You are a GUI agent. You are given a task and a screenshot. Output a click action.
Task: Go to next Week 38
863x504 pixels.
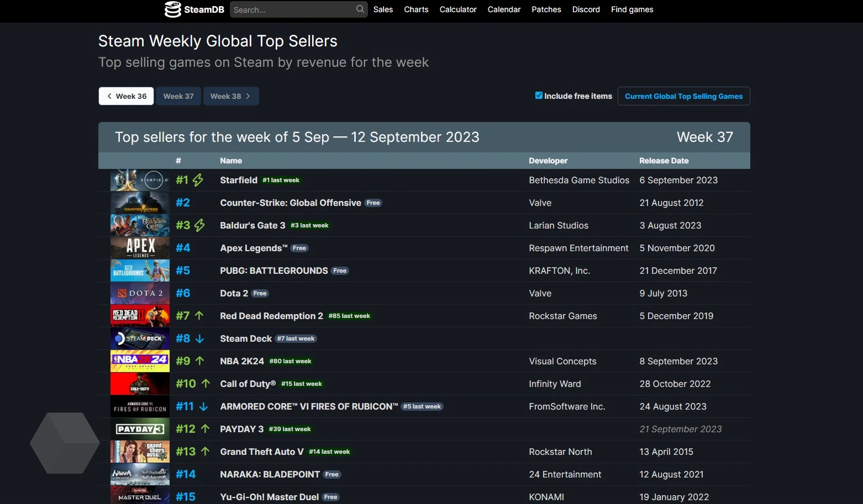(231, 96)
